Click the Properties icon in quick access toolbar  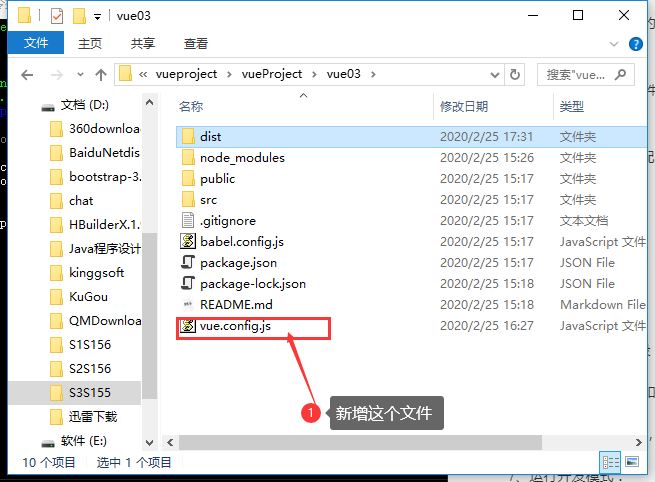coord(57,16)
